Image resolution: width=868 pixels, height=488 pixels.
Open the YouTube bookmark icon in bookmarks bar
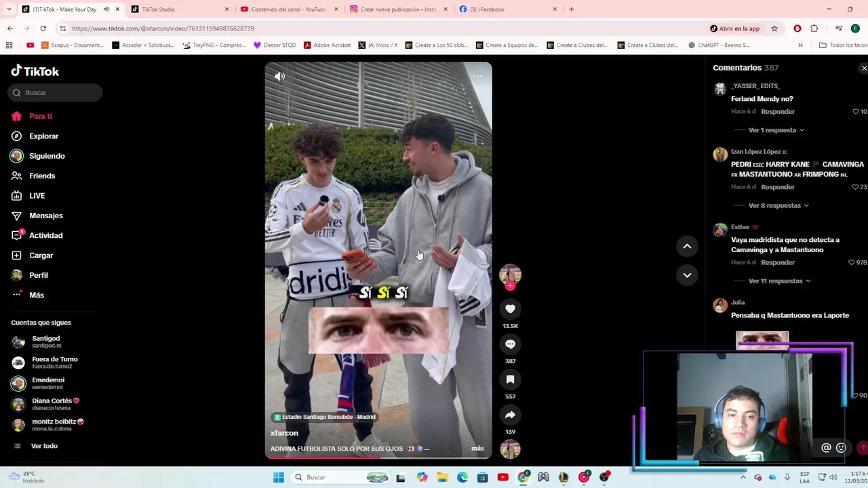(x=30, y=45)
